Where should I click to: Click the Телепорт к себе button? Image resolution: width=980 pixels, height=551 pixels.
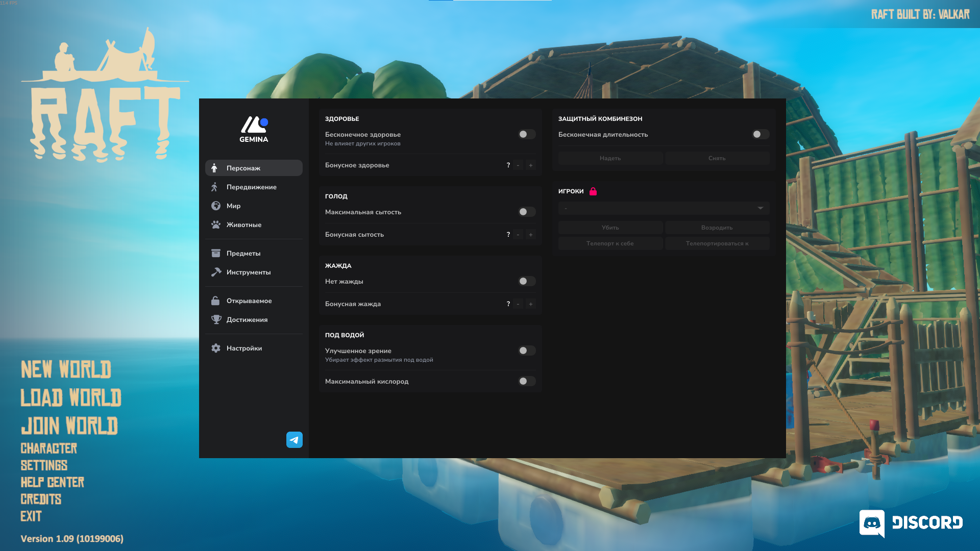click(x=610, y=243)
